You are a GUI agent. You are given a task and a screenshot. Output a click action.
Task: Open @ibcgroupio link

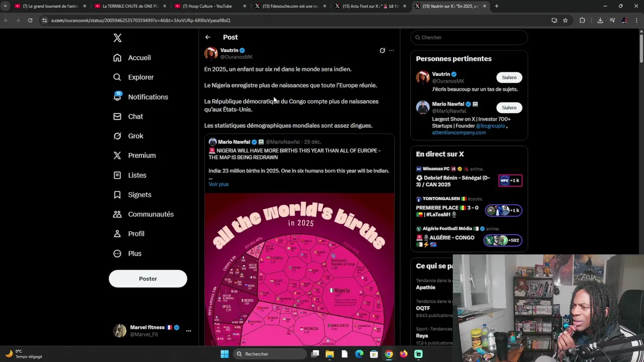click(491, 126)
